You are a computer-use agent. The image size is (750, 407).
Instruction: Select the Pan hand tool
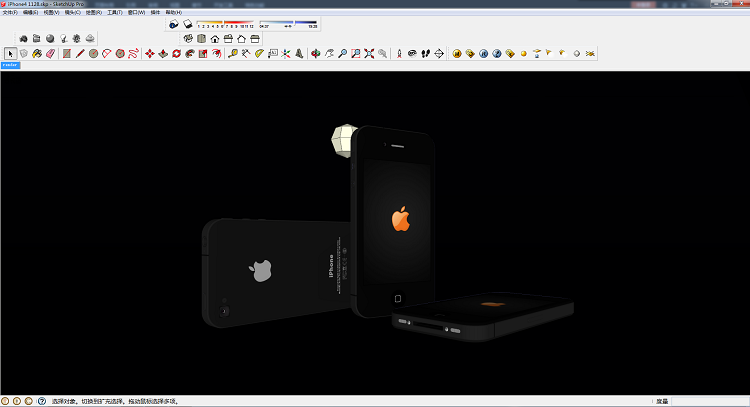tap(329, 54)
